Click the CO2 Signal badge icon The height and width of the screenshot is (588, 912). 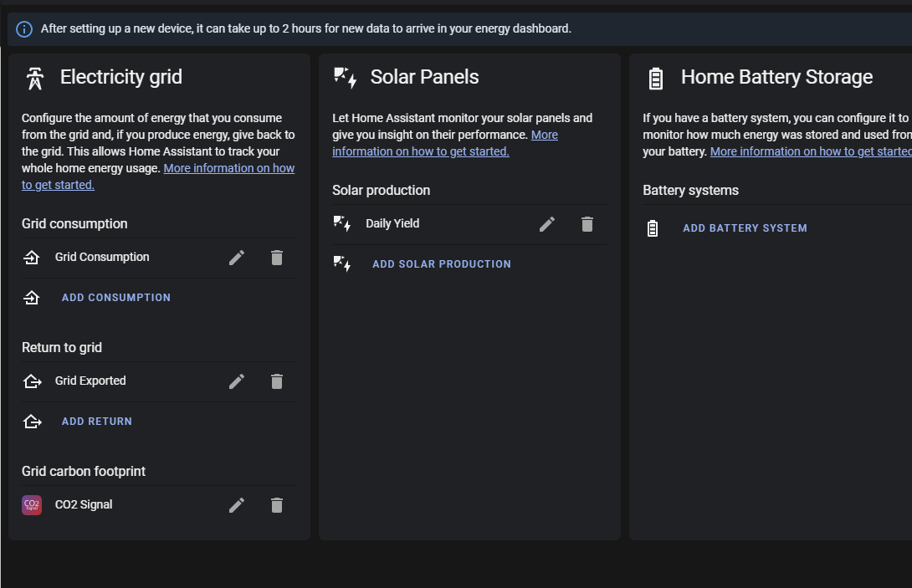pyautogui.click(x=31, y=504)
